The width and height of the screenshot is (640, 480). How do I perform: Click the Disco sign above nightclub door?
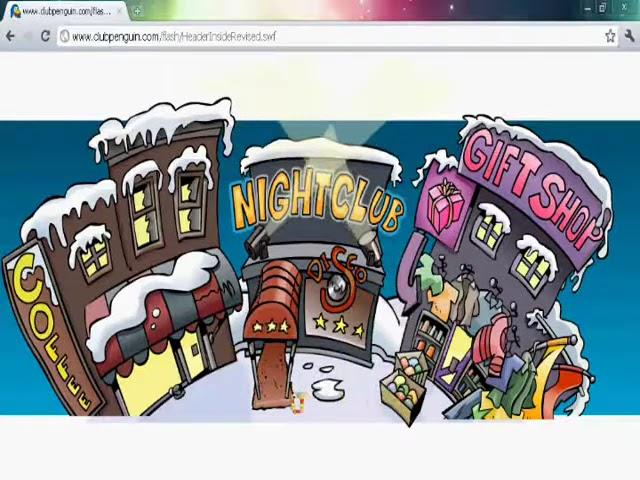pos(338,282)
